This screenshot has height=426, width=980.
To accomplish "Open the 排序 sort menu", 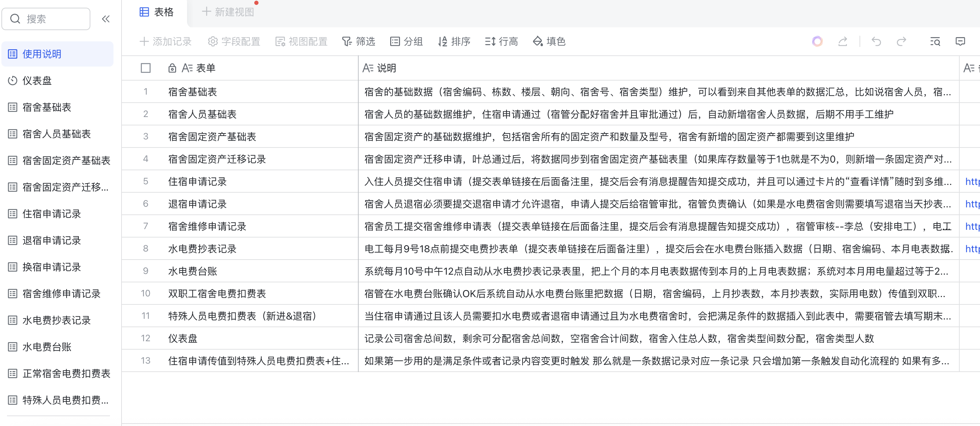I will (x=454, y=41).
